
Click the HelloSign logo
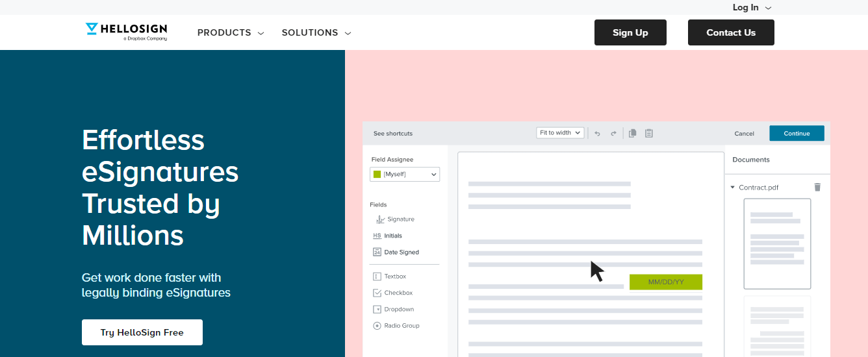[x=127, y=32]
